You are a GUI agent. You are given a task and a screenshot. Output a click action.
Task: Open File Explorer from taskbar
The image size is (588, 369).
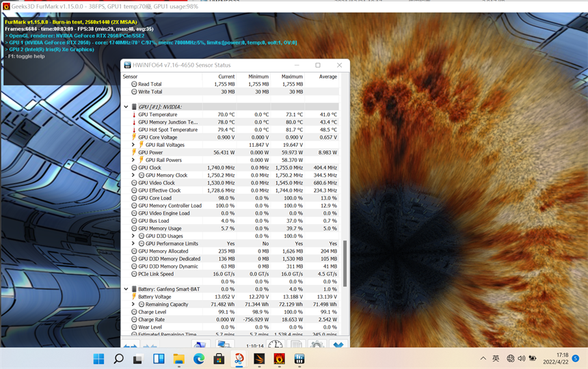[178, 359]
